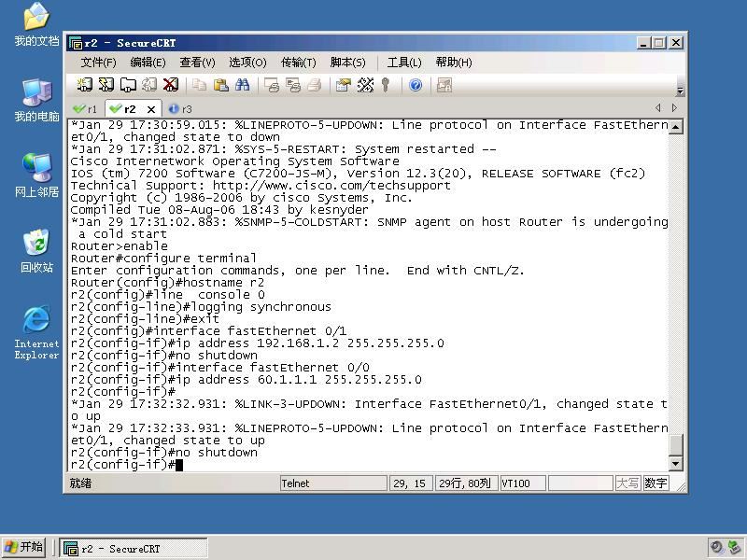
Task: Click the terminal scrollbar thumb
Action: tap(676, 445)
